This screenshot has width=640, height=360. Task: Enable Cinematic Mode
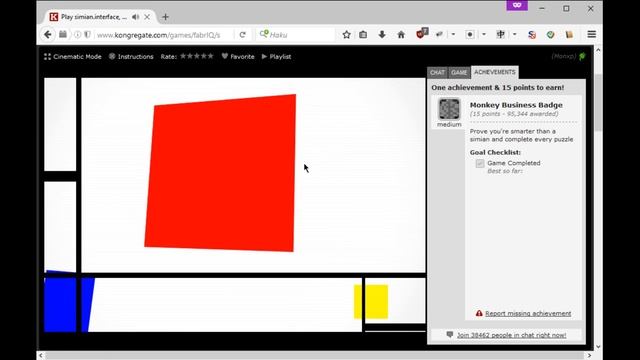point(73,57)
